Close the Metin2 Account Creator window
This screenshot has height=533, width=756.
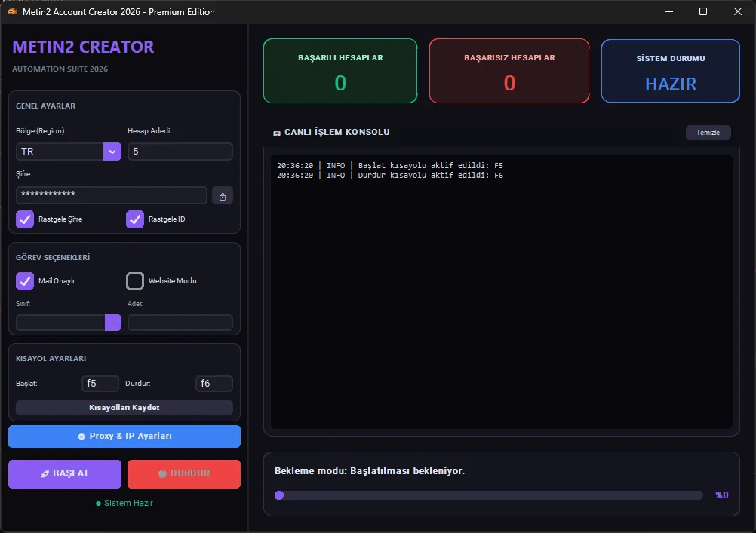coord(738,11)
